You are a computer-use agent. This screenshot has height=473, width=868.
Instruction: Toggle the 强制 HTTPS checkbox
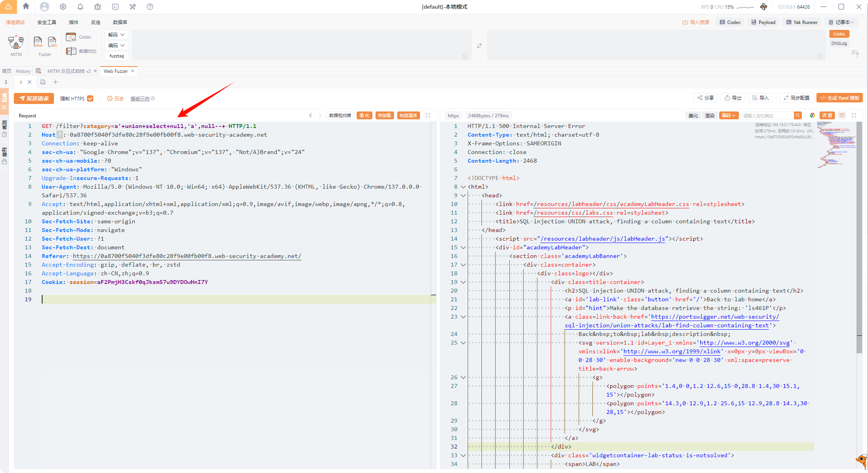pyautogui.click(x=90, y=98)
